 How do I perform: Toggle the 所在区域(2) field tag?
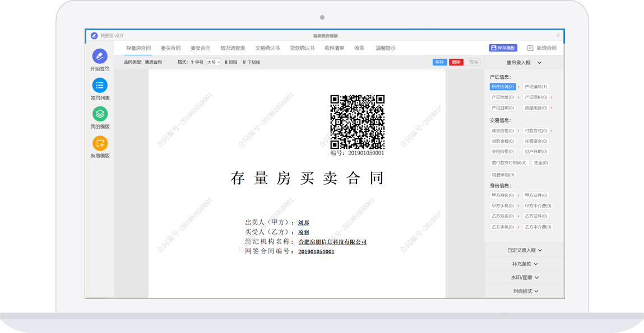pos(502,87)
